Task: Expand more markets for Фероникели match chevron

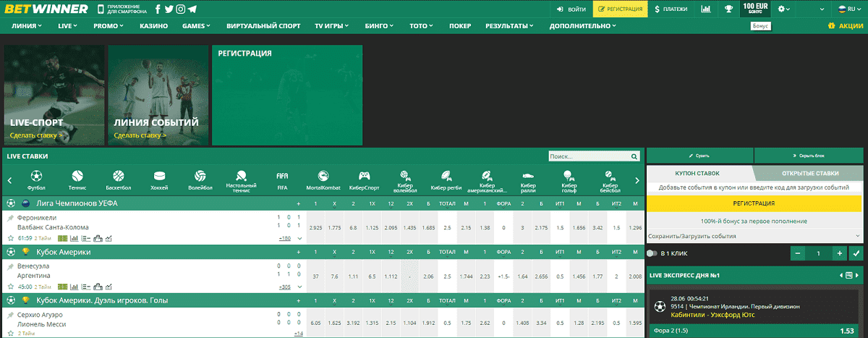Action: click(299, 237)
